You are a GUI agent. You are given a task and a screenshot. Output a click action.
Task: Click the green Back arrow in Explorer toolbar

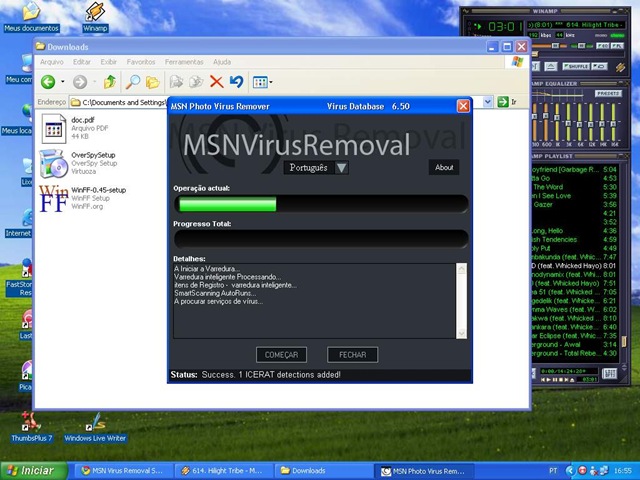(48, 82)
